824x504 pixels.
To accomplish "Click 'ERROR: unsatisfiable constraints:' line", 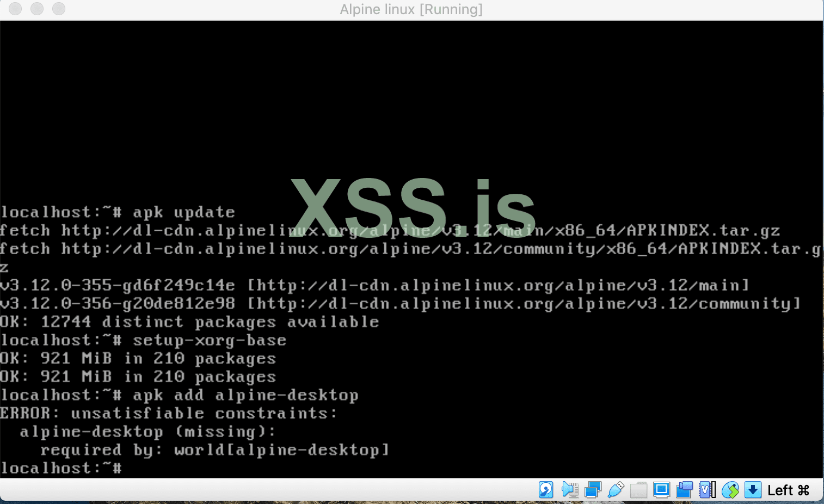I will coord(169,414).
